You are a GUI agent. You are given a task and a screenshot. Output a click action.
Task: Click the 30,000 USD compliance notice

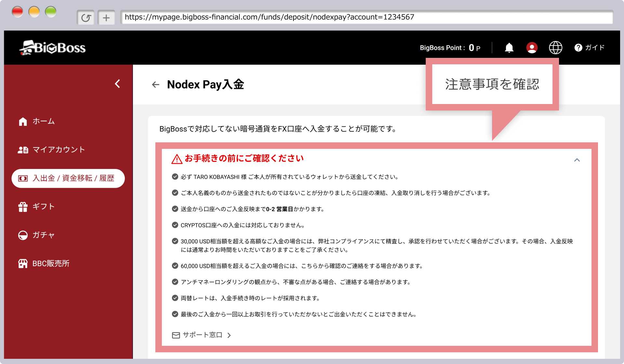(377, 245)
